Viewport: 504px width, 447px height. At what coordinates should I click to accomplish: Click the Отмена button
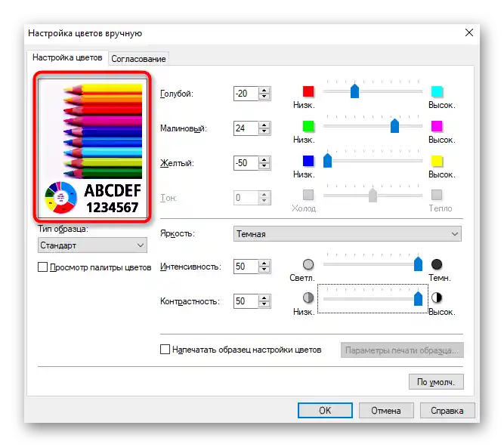pyautogui.click(x=386, y=411)
